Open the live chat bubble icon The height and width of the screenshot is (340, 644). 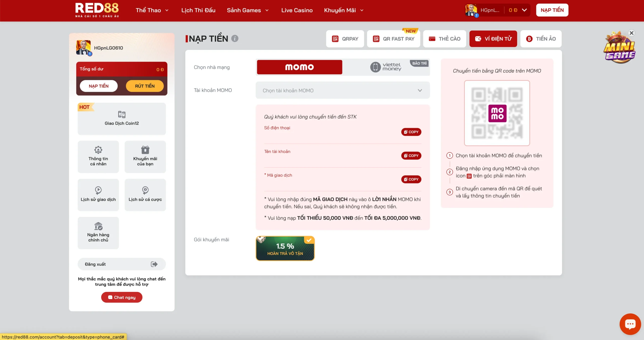coord(630,324)
